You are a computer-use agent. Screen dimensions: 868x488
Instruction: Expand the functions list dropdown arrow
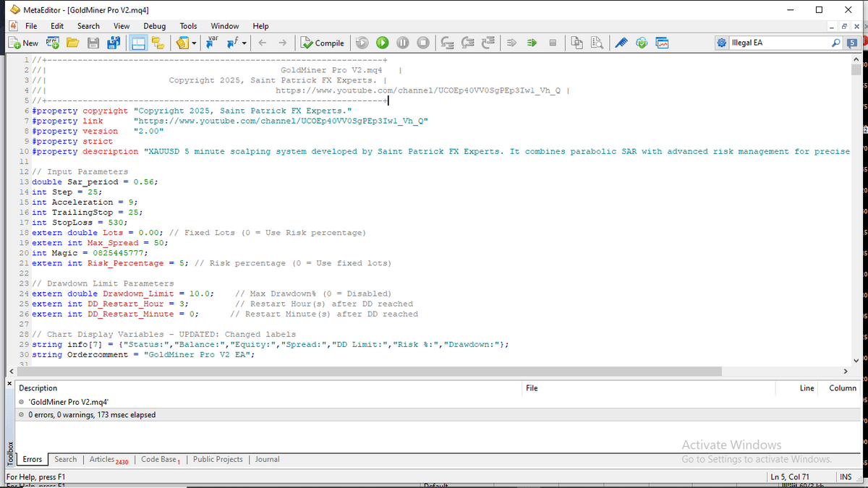(244, 43)
